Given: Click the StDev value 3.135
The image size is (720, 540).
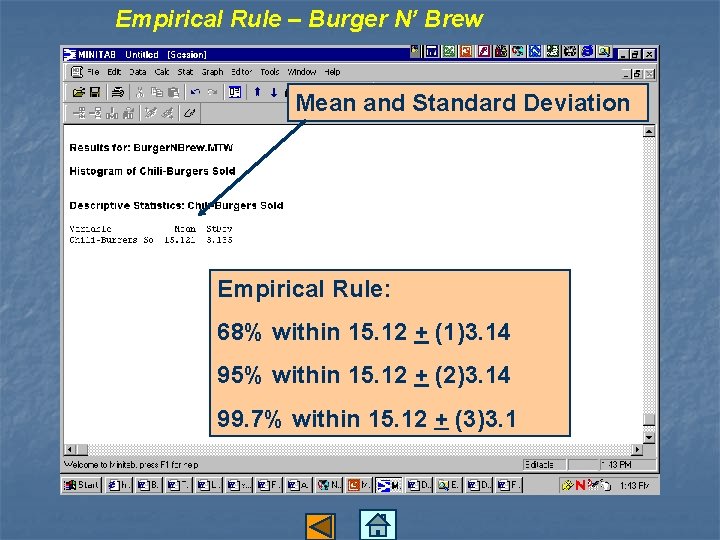Looking at the screenshot, I should pyautogui.click(x=219, y=240).
